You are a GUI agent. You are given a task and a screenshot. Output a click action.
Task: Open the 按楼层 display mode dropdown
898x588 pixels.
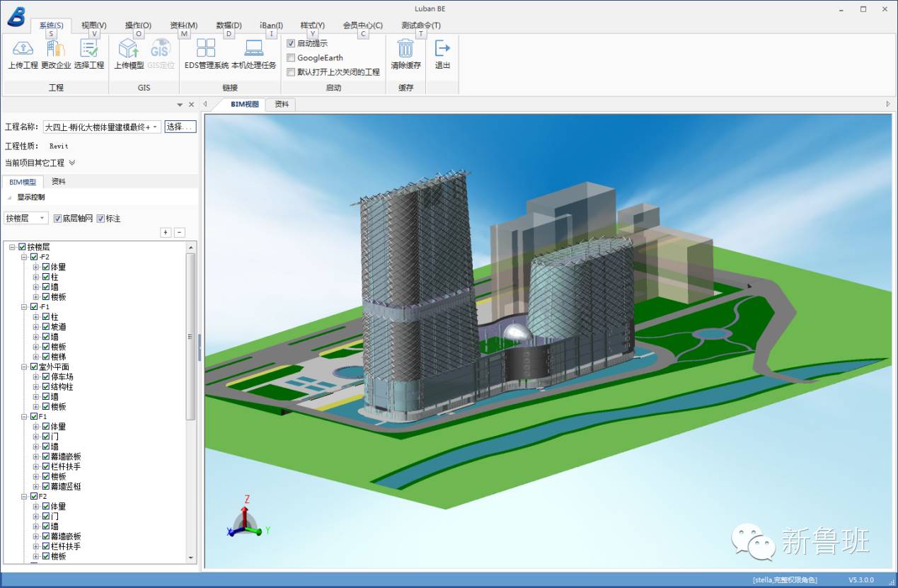(26, 218)
